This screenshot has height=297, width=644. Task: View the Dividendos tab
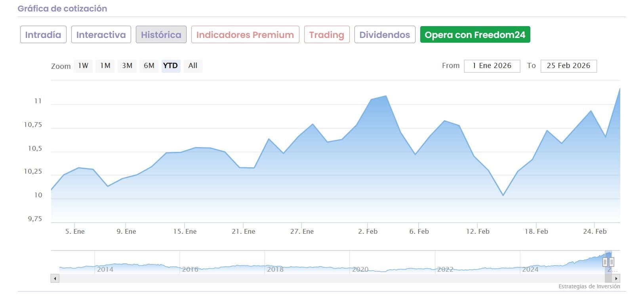385,35
